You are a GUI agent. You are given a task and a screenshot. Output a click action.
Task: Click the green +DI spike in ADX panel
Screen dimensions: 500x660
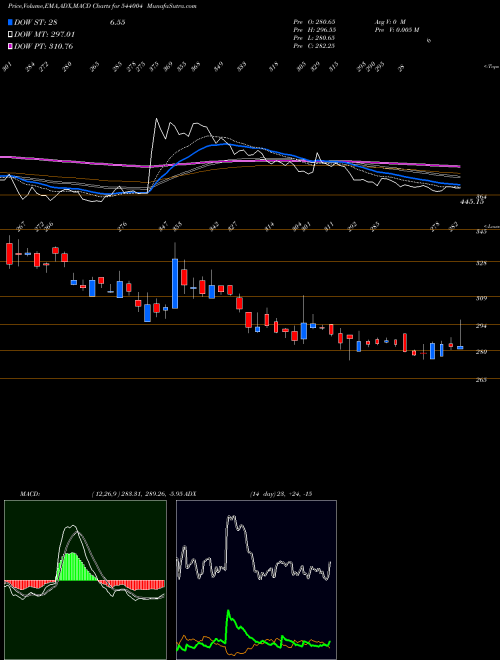[x=229, y=612]
